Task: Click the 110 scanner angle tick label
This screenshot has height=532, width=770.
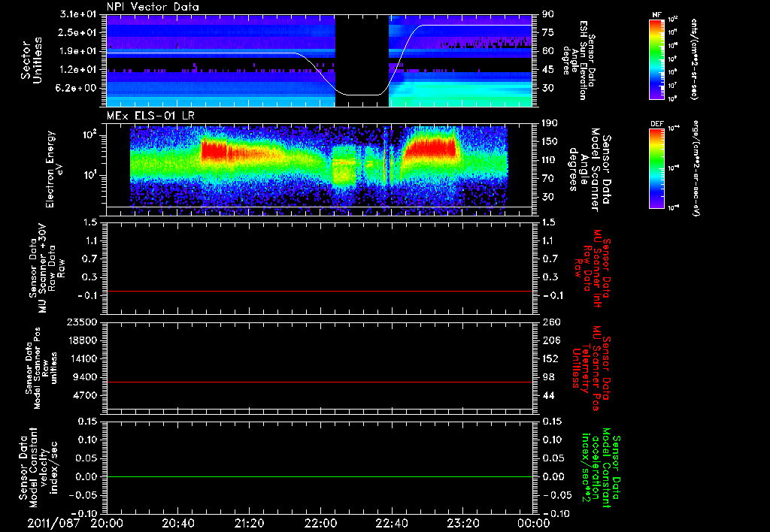Action: [x=550, y=160]
